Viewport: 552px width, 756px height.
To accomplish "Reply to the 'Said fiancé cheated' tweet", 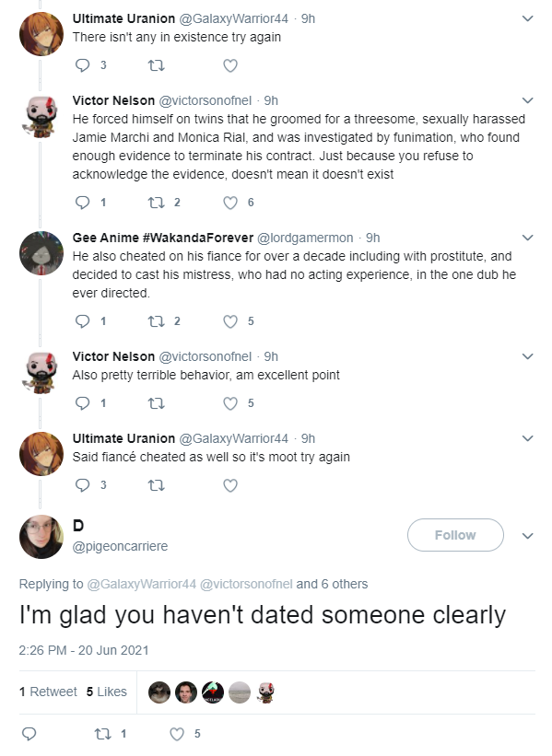I will 83,485.
